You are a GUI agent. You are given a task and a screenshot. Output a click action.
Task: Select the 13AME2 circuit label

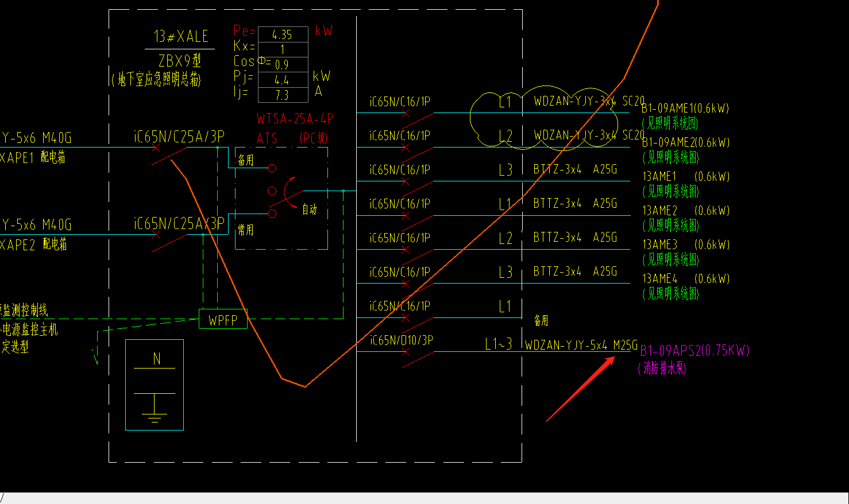point(660,211)
